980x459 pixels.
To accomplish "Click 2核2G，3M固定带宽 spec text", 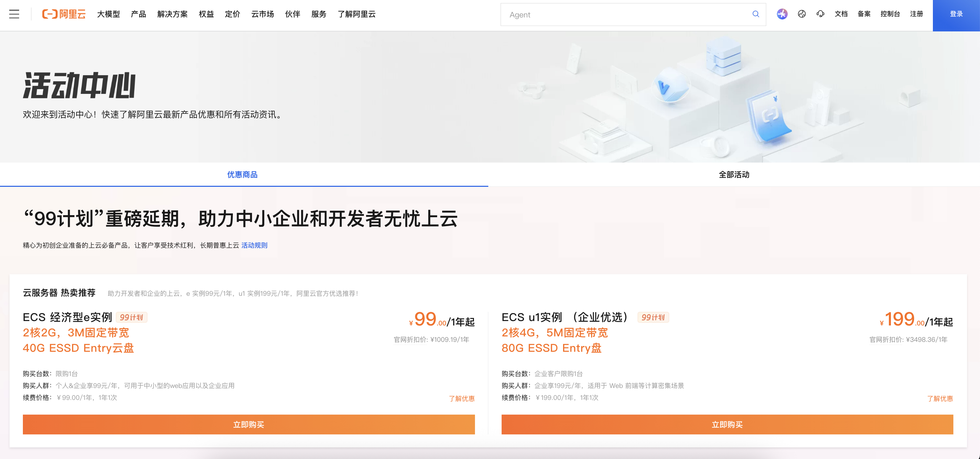I will point(76,333).
